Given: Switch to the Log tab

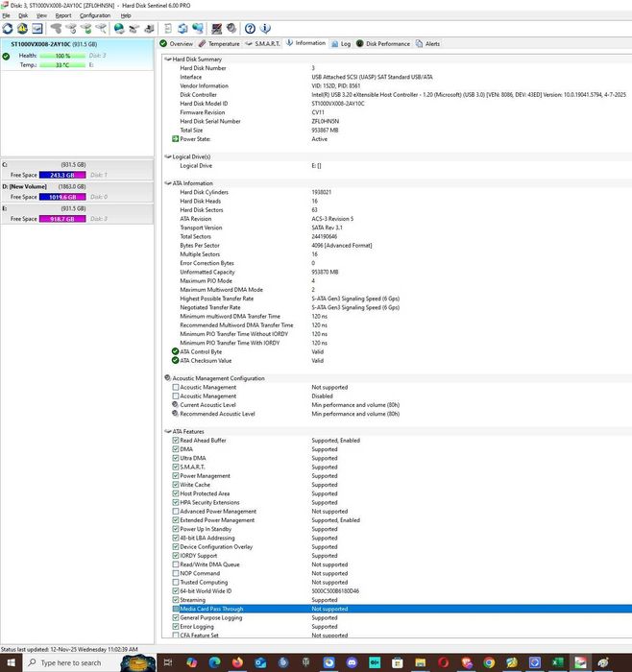Looking at the screenshot, I should [x=341, y=44].
